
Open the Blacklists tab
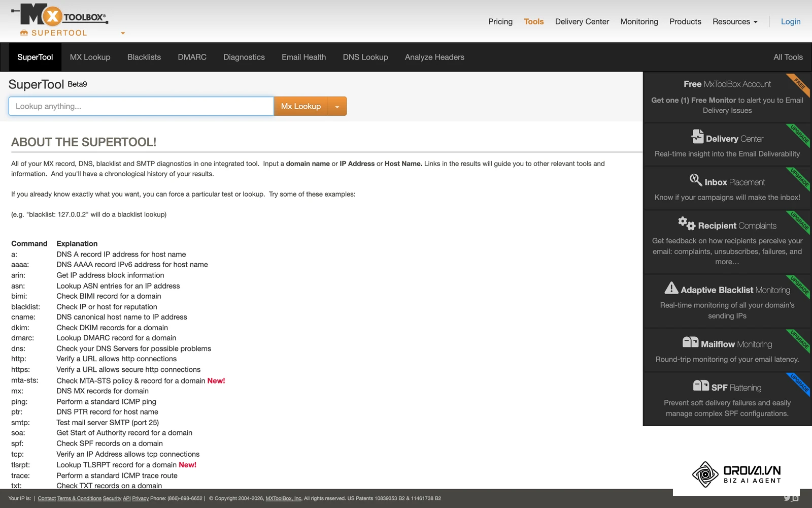[144, 57]
